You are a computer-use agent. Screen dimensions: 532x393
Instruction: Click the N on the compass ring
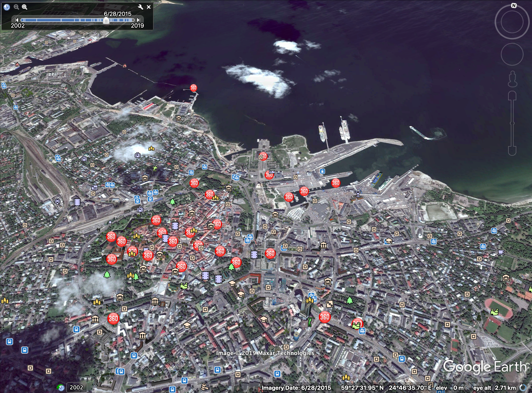click(514, 6)
